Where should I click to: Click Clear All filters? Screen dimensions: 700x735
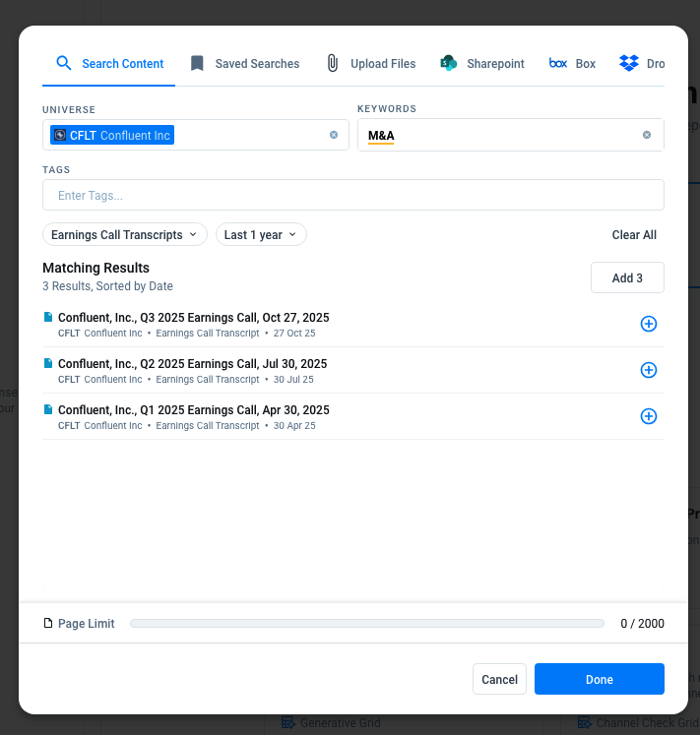tap(634, 234)
